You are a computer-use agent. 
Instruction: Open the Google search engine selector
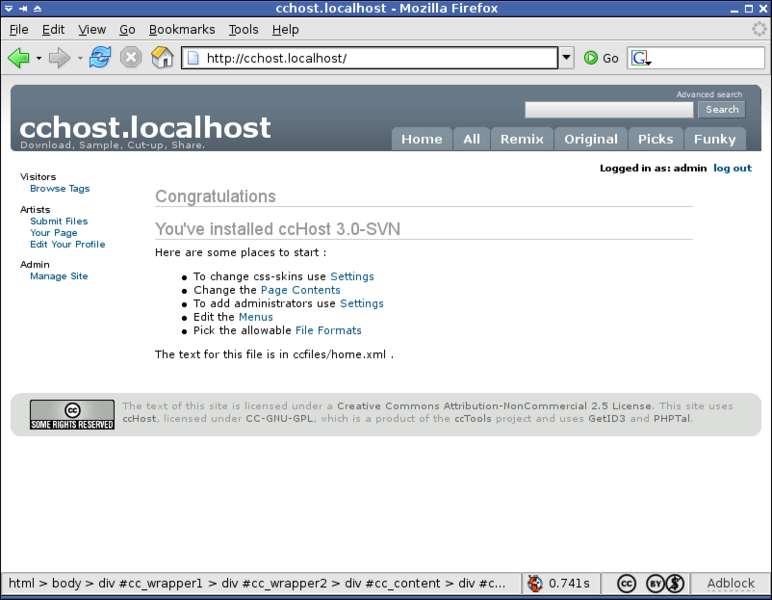tap(641, 58)
